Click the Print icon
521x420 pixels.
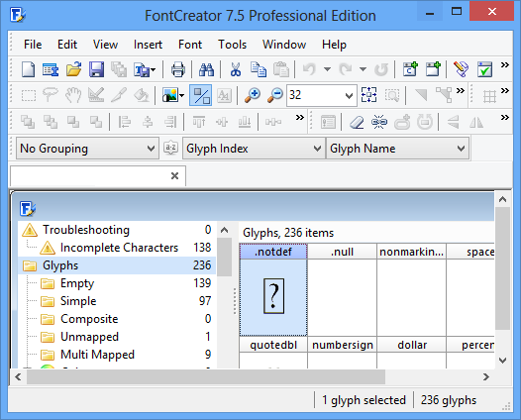(x=177, y=69)
